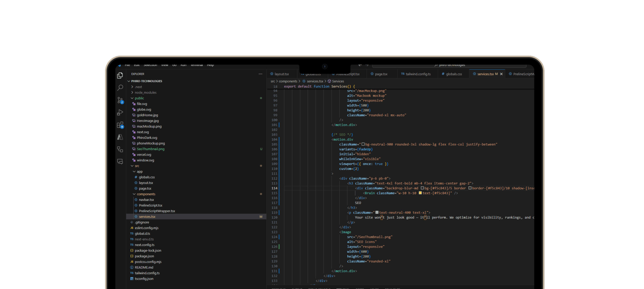
Task: Click the yellow #f5c843 text color swatch
Action: pos(420,193)
